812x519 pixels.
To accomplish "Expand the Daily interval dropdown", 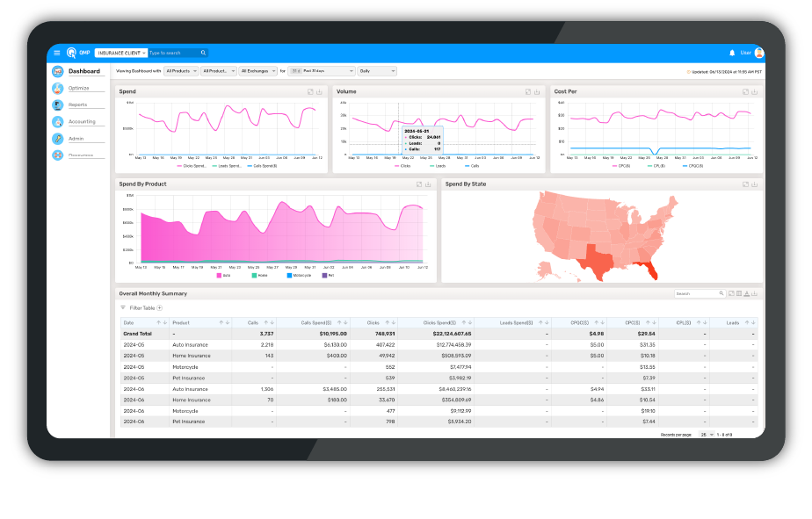I will pos(378,70).
